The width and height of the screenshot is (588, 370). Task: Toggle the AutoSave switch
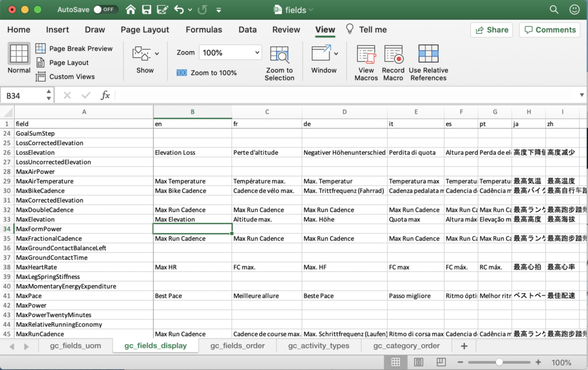[106, 10]
